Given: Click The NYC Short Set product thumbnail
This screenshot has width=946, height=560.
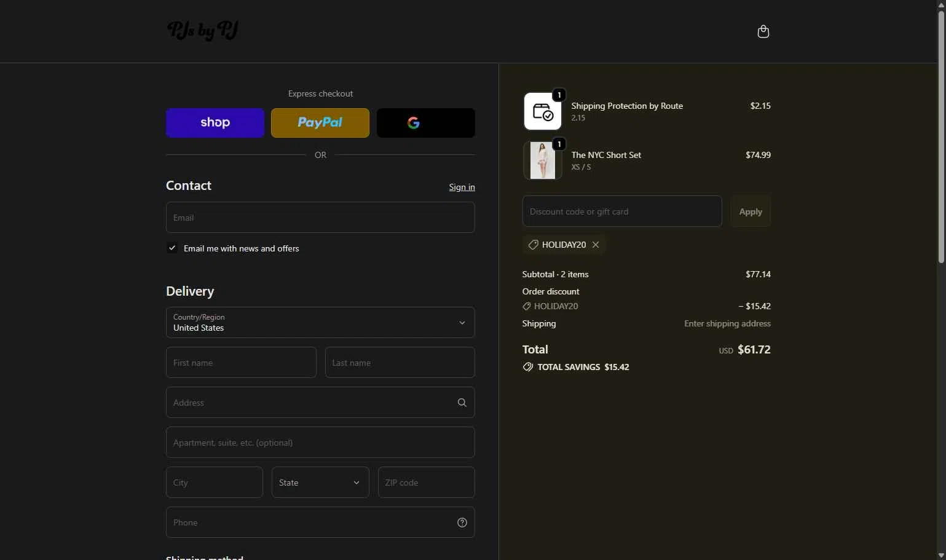Looking at the screenshot, I should [542, 160].
